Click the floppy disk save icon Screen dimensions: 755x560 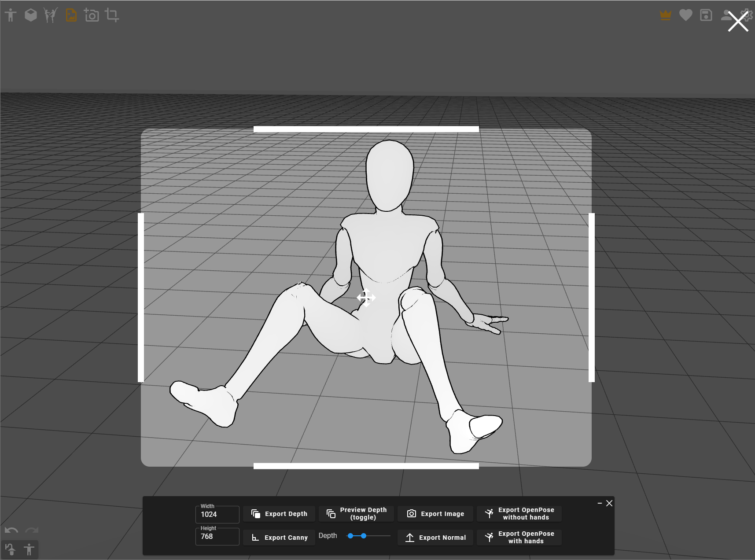click(706, 15)
